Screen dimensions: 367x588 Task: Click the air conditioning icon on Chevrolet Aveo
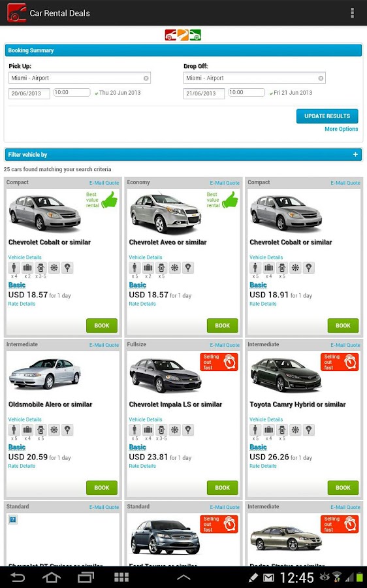coord(175,268)
